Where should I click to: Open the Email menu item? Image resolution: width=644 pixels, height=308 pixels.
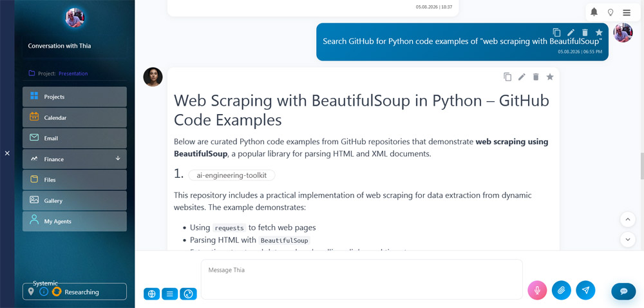(74, 138)
